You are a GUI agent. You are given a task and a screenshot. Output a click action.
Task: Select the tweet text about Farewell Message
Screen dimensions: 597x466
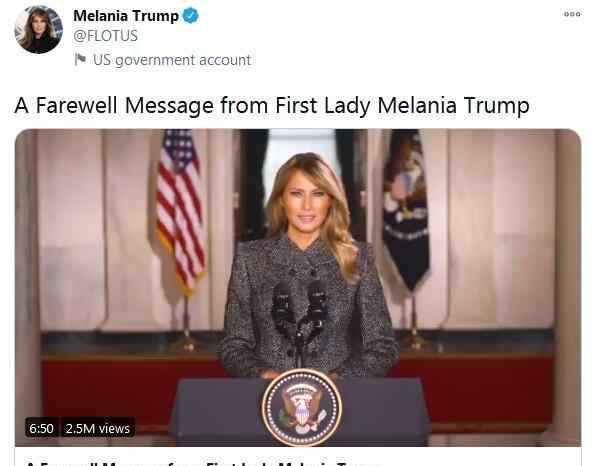pyautogui.click(x=272, y=105)
